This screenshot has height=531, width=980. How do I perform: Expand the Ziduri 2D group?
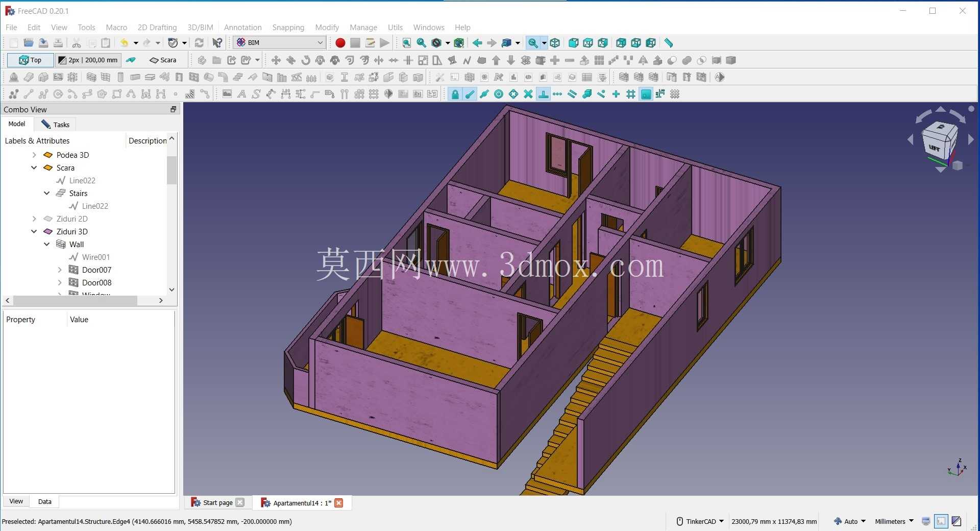pyautogui.click(x=34, y=219)
